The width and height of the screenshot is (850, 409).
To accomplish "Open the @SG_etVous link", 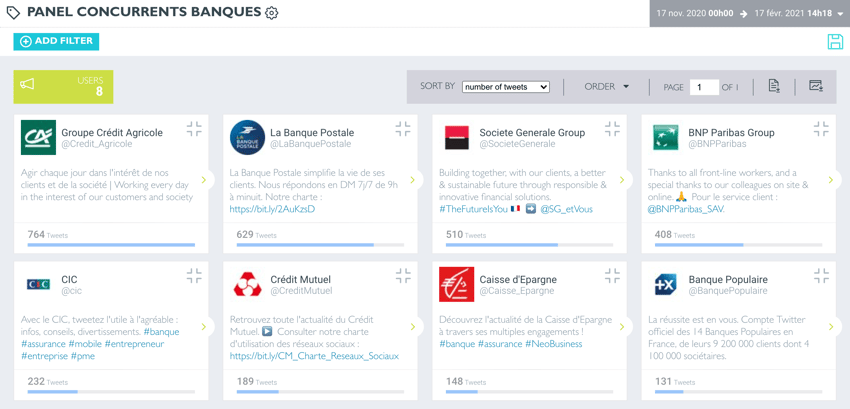I will pos(566,209).
